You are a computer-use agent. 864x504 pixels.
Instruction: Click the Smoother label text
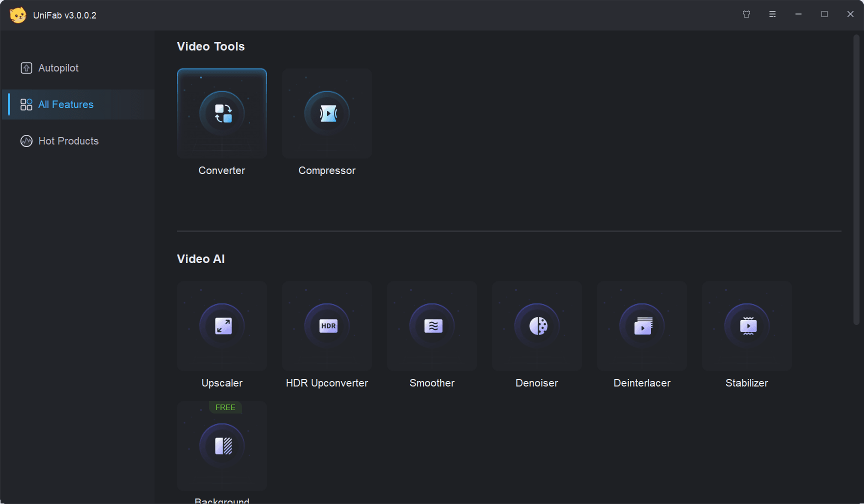click(432, 383)
